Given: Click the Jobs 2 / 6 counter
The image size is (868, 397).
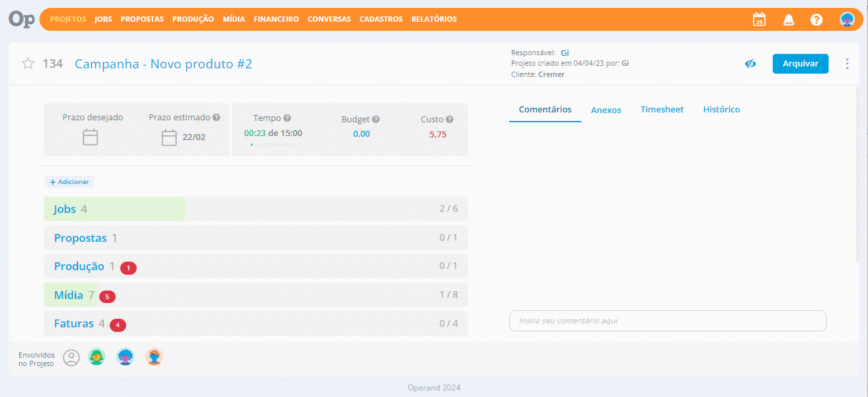Looking at the screenshot, I should click(x=449, y=209).
